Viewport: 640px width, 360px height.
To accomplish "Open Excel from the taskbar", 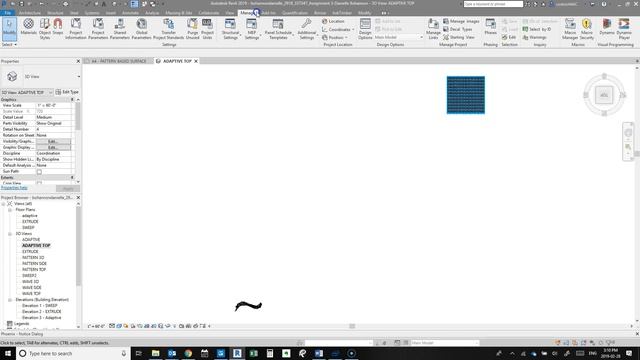I will tap(253, 353).
